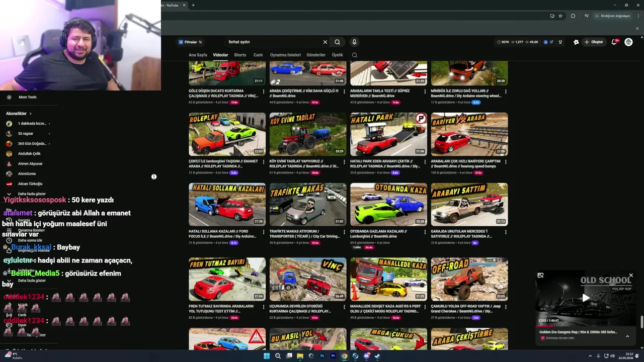The image size is (644, 362).
Task: Open options for TRAFİKTE MAKAS ATIYORUM video
Action: 344,232
